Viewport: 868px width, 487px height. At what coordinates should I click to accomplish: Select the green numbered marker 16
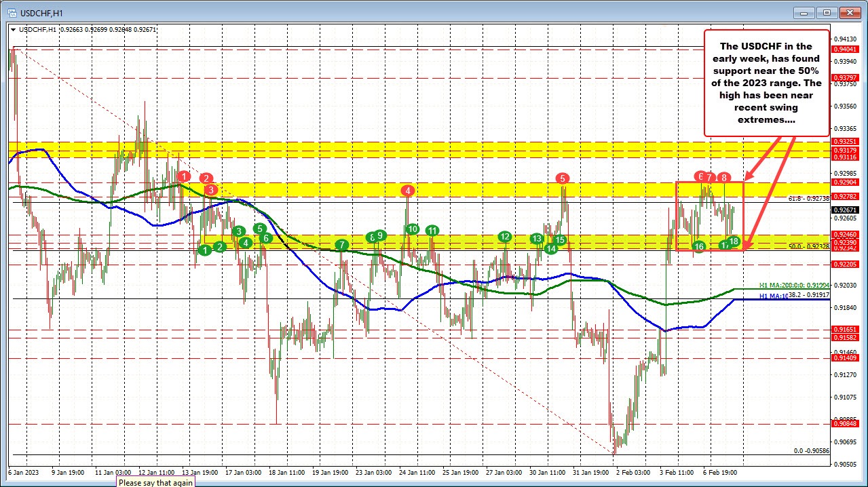[x=700, y=248]
